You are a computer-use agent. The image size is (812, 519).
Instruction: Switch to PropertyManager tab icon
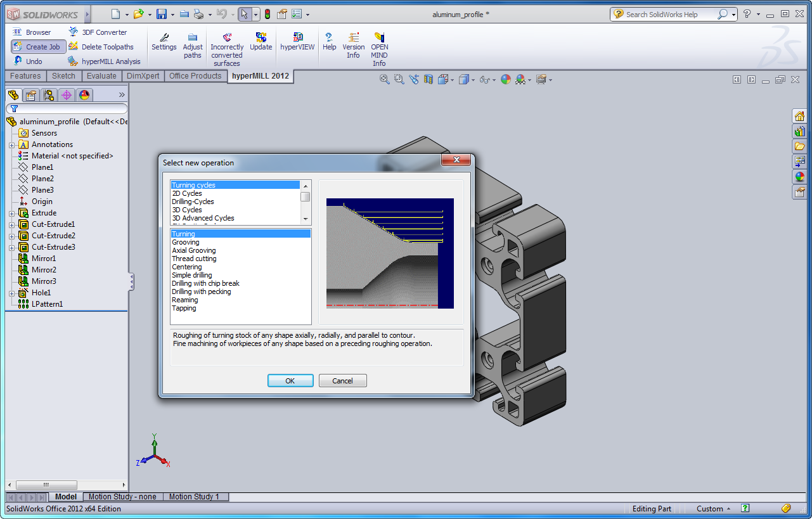click(x=31, y=95)
